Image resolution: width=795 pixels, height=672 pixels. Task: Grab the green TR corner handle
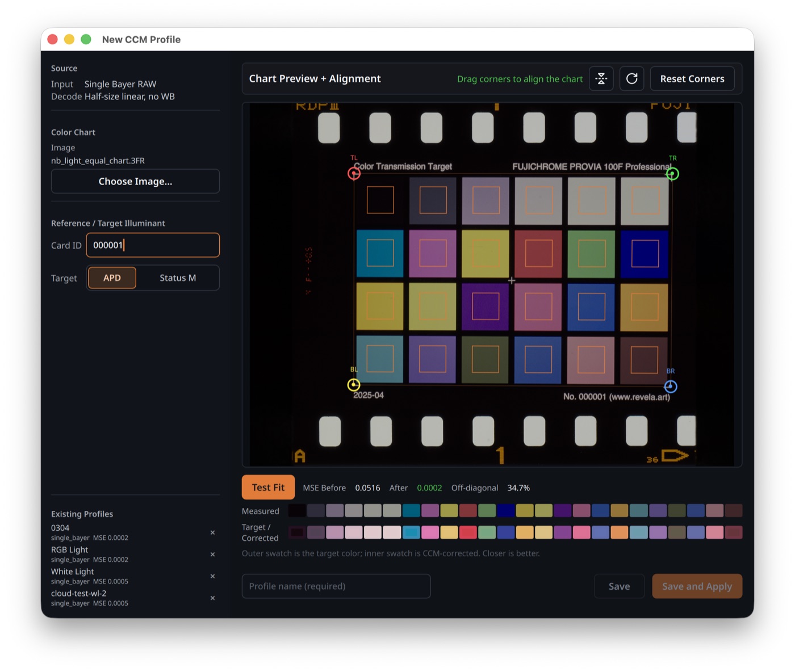[x=672, y=174]
